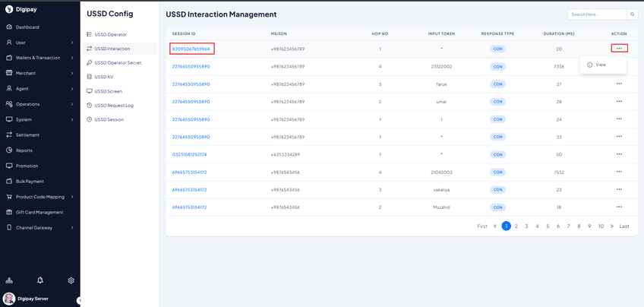Screen dimensions: 644x307
Task: Open action menu for session 03231581252174
Action: 619,154
